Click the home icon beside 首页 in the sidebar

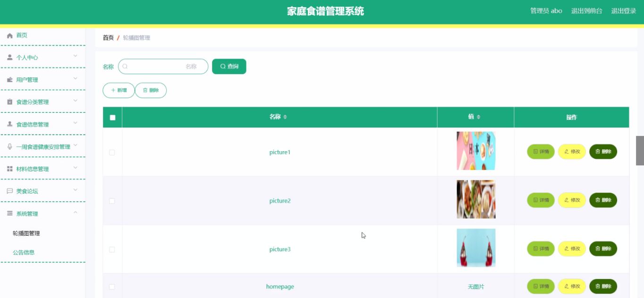[9, 35]
